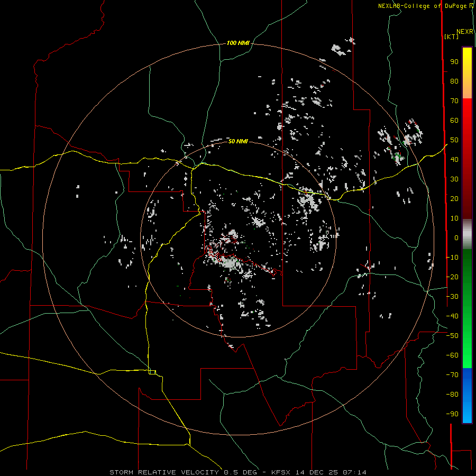Click the 0.5 DEG elevation text in caption
The image size is (476, 476).
[241, 472]
